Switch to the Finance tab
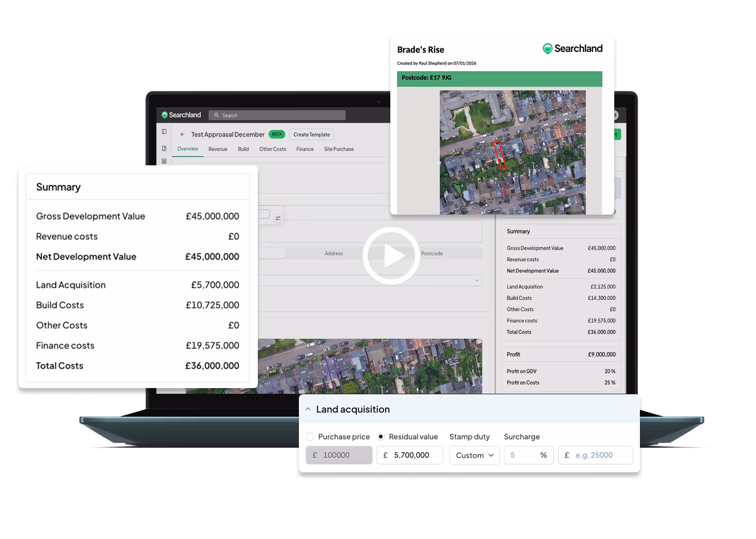This screenshot has width=756, height=539. pos(305,149)
